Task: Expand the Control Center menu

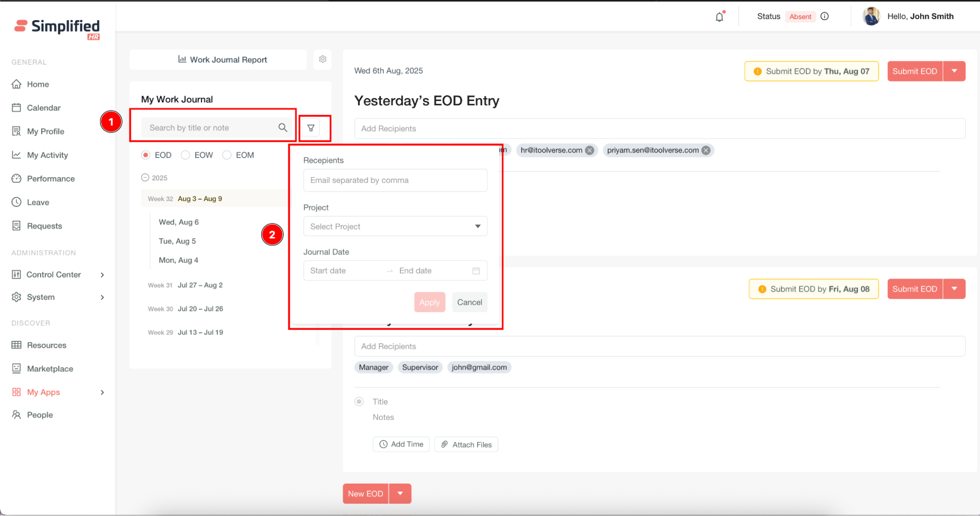Action: tap(102, 275)
